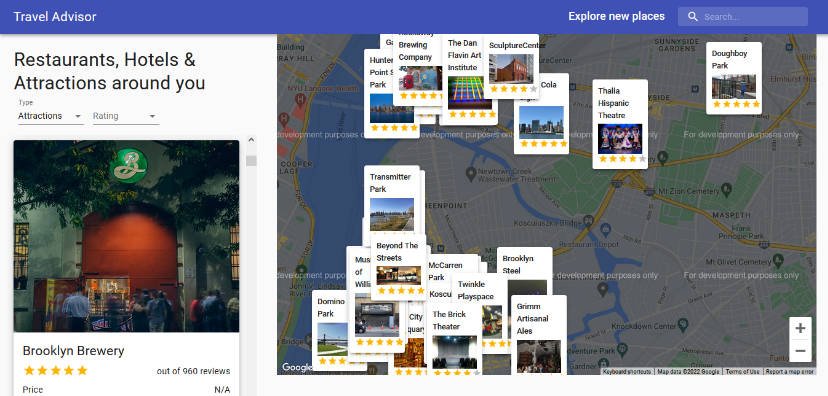
Task: Click the Brooklyn Brewery photo
Action: [126, 236]
